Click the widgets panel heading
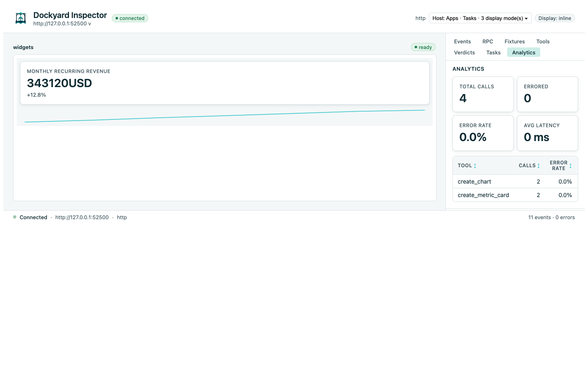Screen dimensions: 588x368 (x=23, y=47)
